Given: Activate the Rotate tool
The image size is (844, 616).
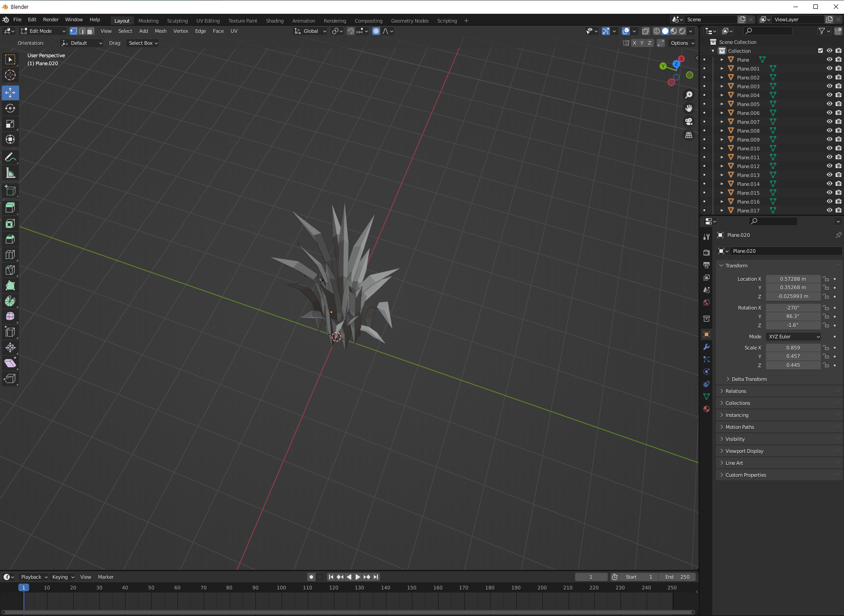Looking at the screenshot, I should (x=10, y=108).
